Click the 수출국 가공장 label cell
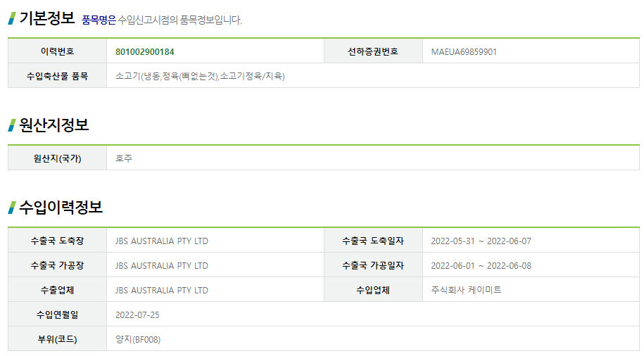This screenshot has height=356, width=644. (x=57, y=265)
